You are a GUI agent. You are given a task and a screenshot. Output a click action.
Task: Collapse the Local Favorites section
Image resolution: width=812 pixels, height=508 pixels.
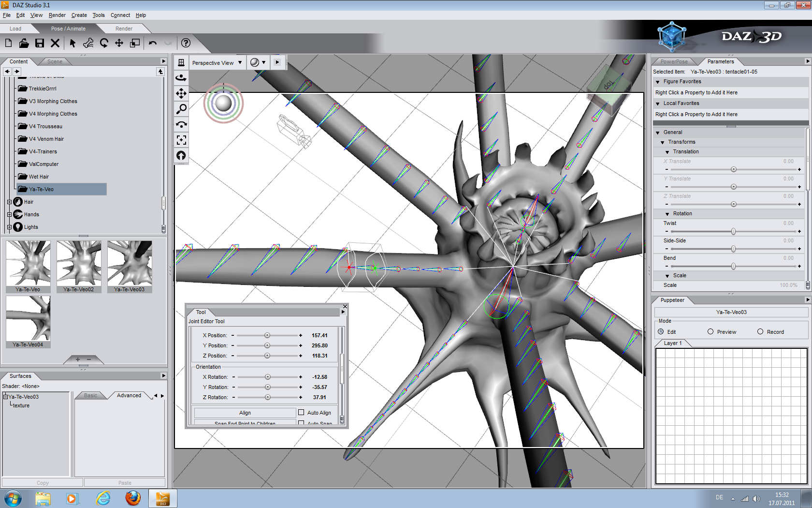(x=658, y=104)
